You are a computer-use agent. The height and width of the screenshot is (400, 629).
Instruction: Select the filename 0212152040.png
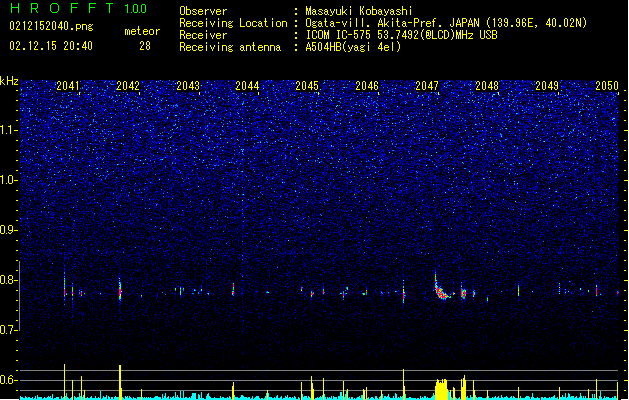click(51, 26)
